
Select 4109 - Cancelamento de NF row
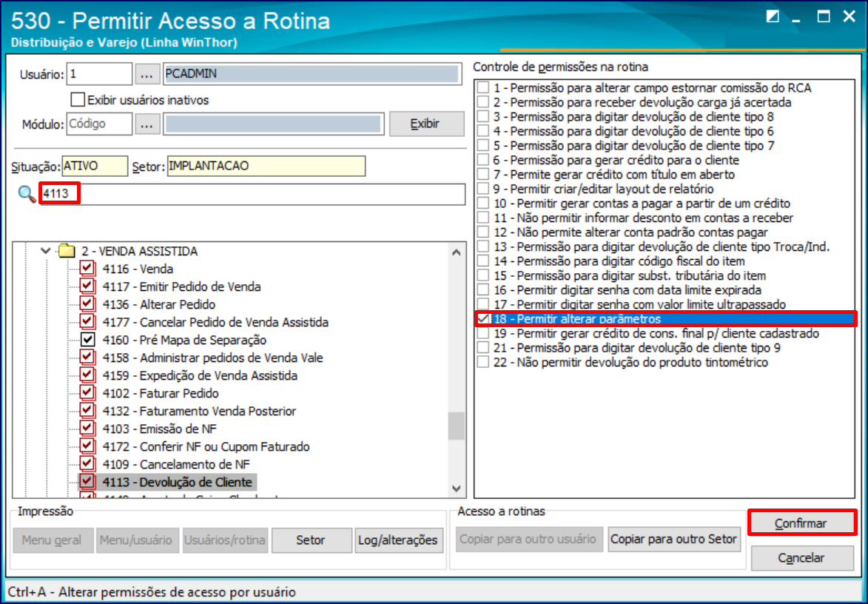coord(176,463)
